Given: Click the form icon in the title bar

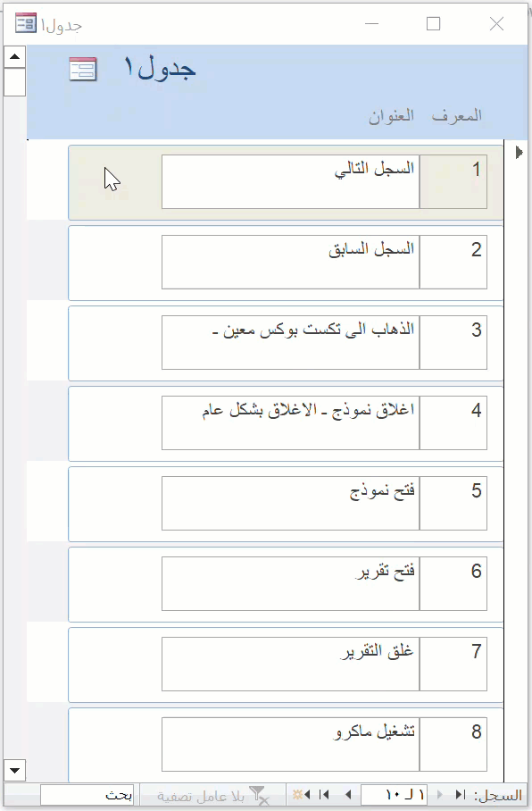Looking at the screenshot, I should pyautogui.click(x=26, y=24).
